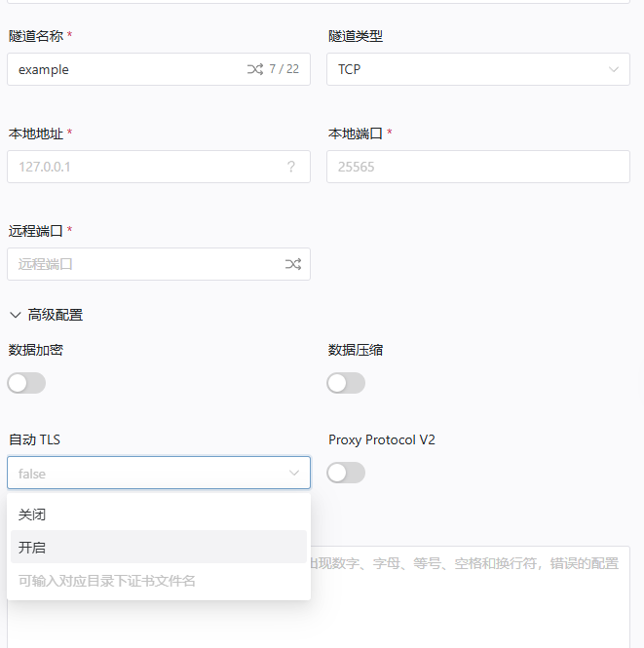Click the 高级配置 label text

point(56,315)
